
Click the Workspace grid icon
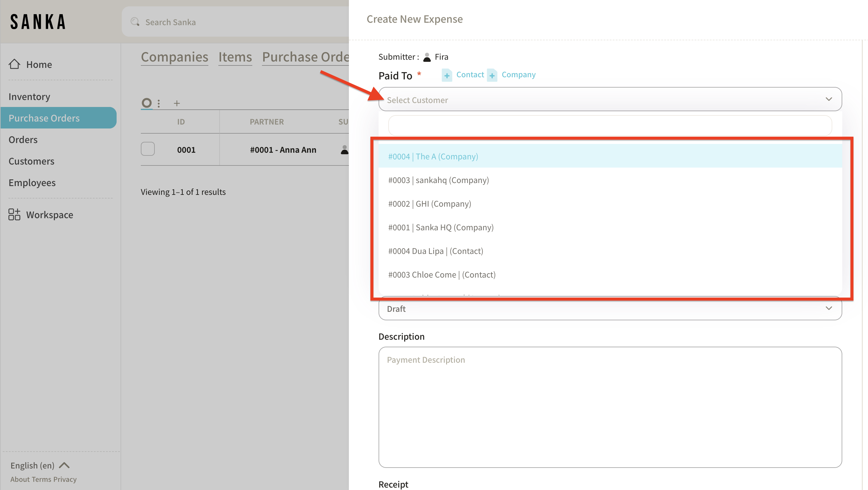coord(14,215)
